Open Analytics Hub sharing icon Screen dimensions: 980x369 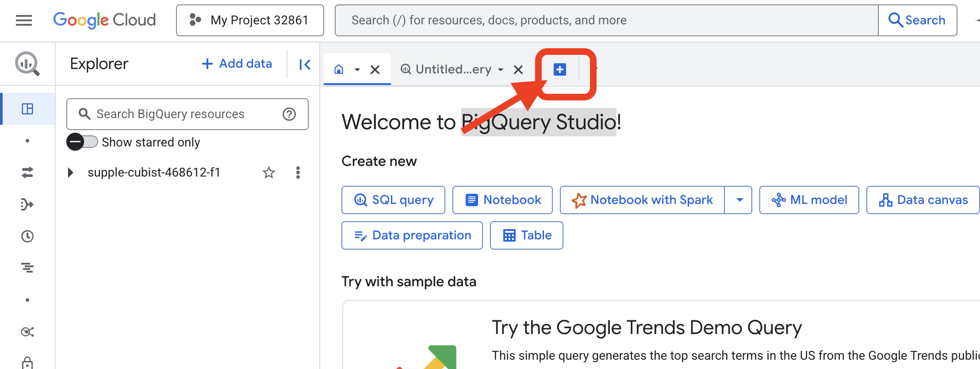coord(27,331)
